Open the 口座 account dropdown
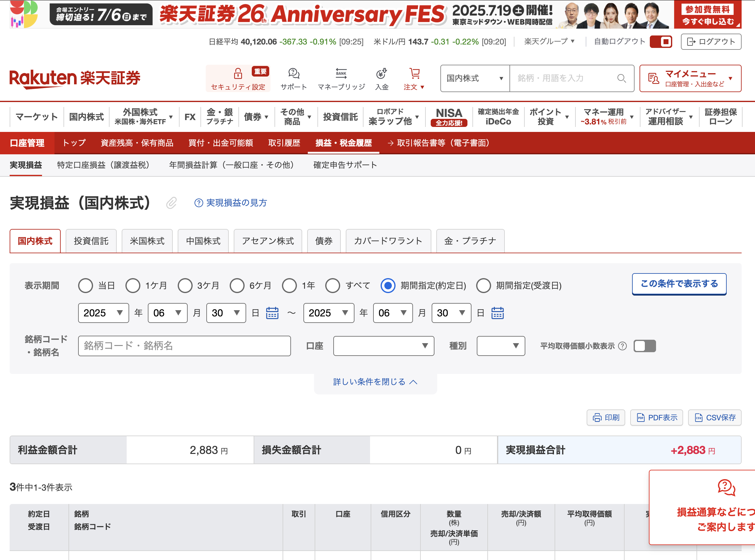Screen dimensions: 755x560 [383, 346]
